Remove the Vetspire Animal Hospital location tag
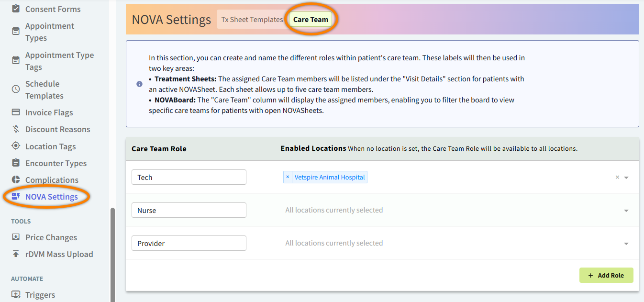 288,177
